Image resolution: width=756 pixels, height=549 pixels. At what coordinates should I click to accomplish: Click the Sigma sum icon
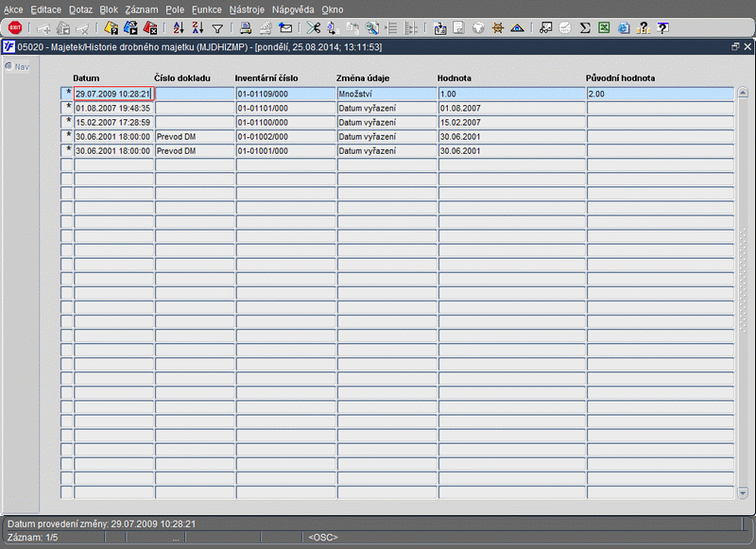point(585,28)
